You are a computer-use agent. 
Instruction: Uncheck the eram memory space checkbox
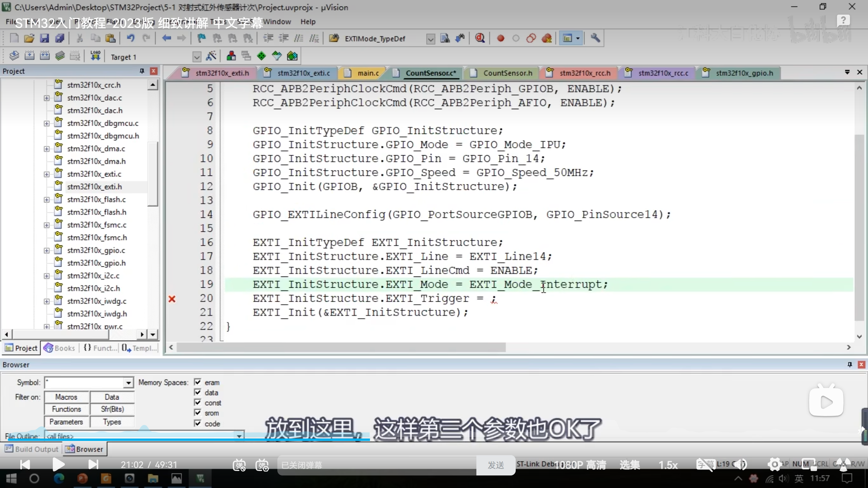[x=198, y=382]
